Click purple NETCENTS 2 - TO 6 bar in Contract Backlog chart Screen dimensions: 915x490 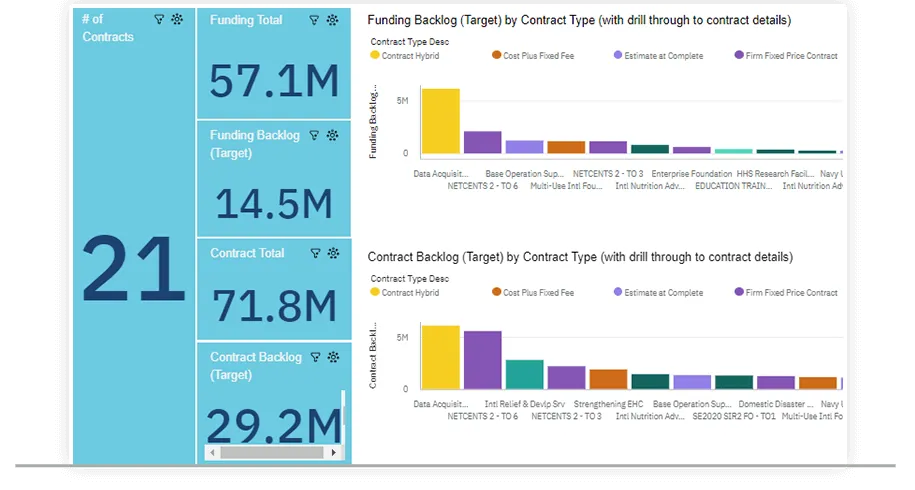click(x=483, y=360)
